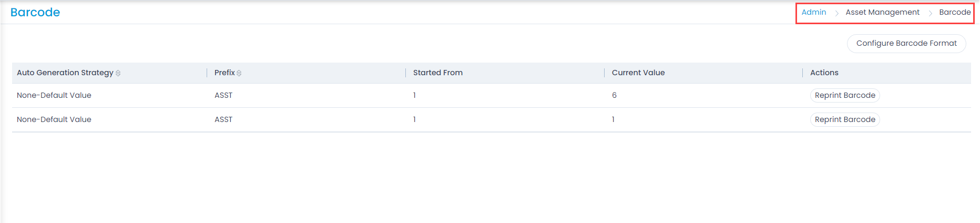Screen dimensions: 980x223
Task: Click the Current Value column header
Action: pyautogui.click(x=638, y=73)
